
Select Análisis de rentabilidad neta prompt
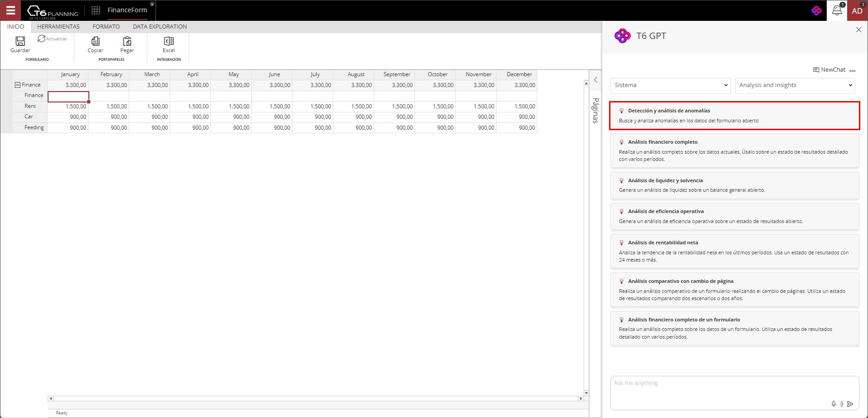coord(735,251)
